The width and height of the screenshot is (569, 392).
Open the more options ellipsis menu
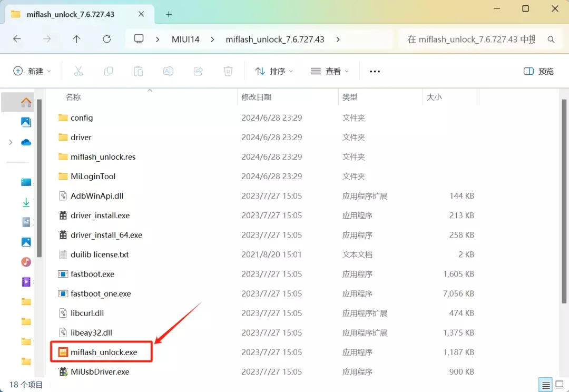click(375, 72)
